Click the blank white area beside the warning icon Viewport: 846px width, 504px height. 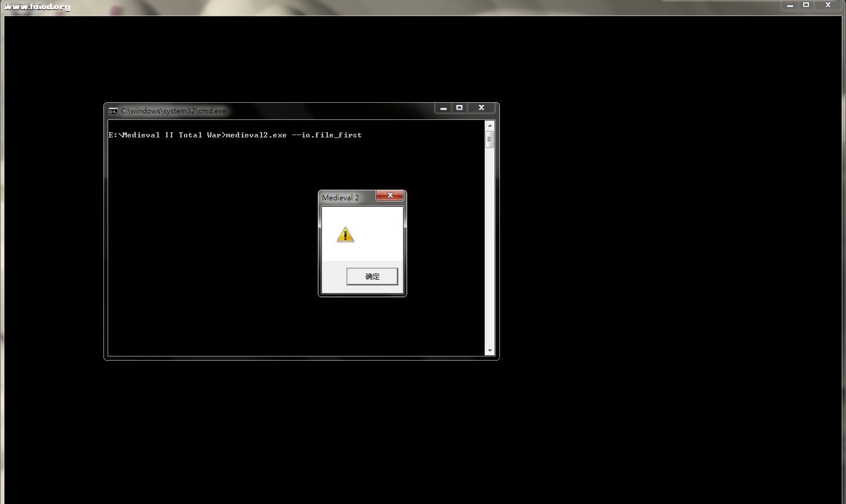379,235
